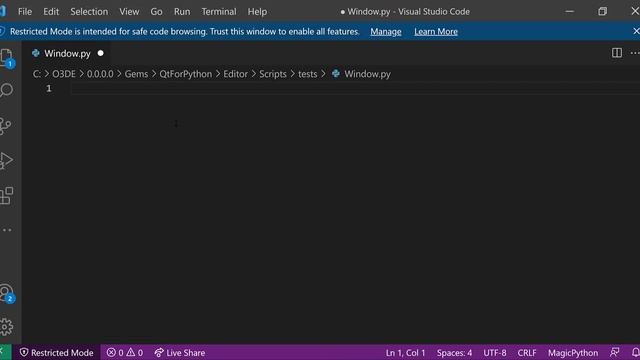Restore down the Visual Studio Code window
640x360 pixels.
[602, 11]
